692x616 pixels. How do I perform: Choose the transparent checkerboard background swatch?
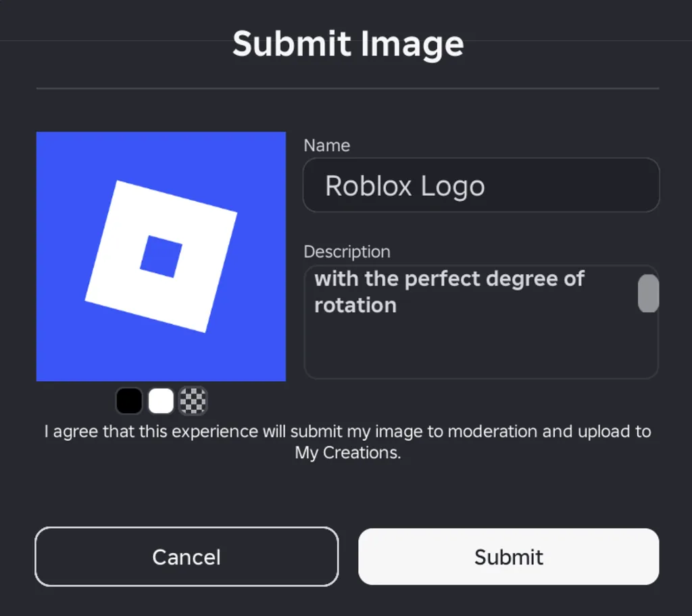pos(193,400)
